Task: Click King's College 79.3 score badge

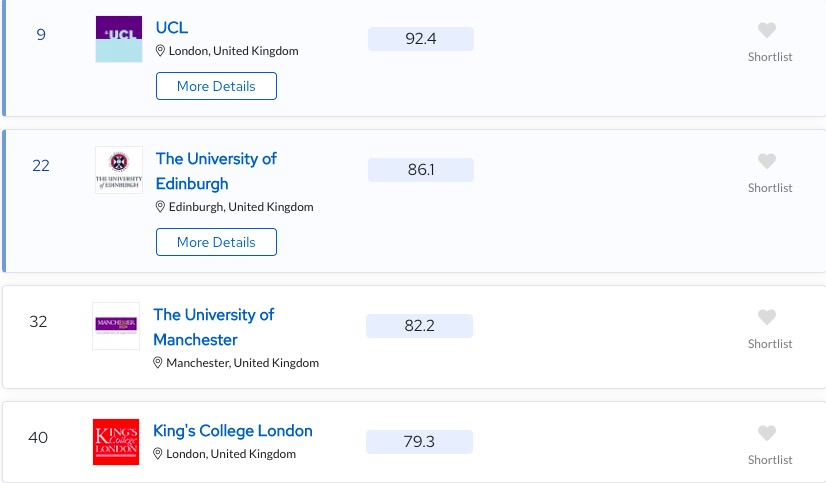Action: [419, 441]
